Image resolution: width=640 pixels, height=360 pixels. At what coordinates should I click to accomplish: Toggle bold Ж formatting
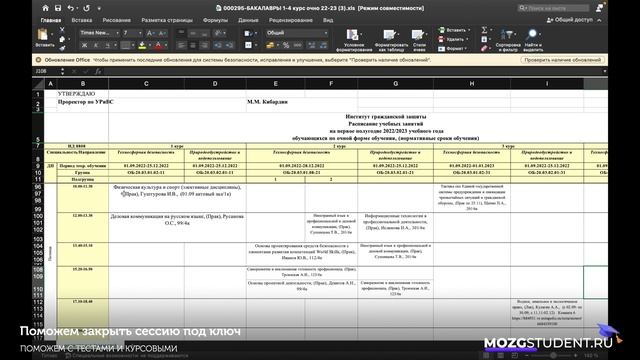[84, 45]
